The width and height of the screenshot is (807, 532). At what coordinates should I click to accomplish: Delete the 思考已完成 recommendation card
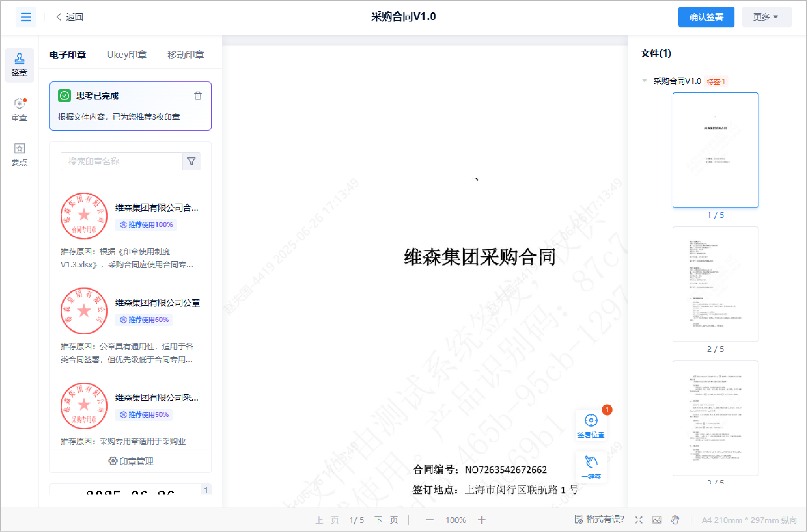198,96
